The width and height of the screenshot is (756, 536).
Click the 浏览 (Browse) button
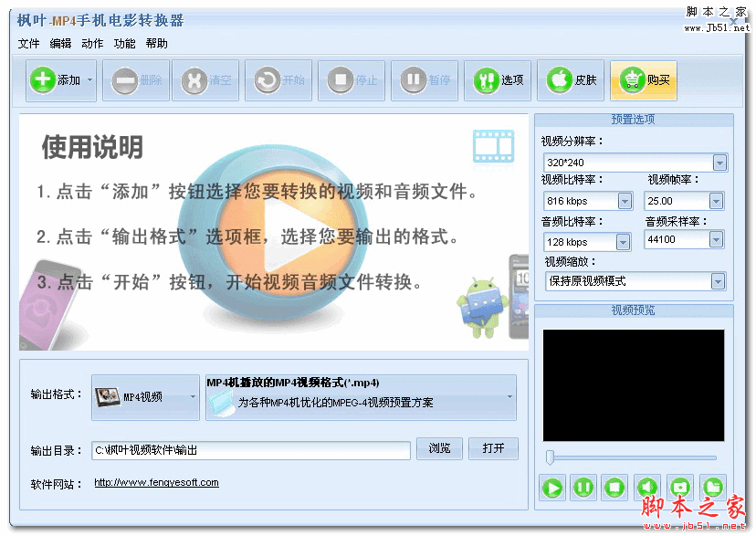[439, 448]
